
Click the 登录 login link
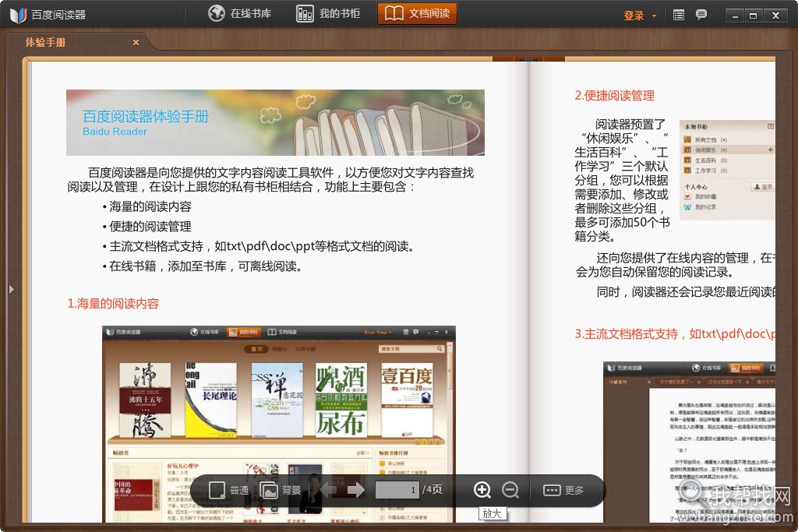coord(634,16)
